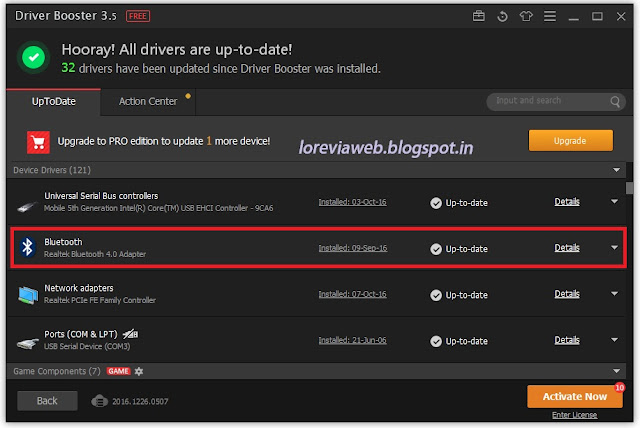This screenshot has height=428, width=640.
Task: Select Intel USB EHCI Controller text
Action: click(158, 208)
